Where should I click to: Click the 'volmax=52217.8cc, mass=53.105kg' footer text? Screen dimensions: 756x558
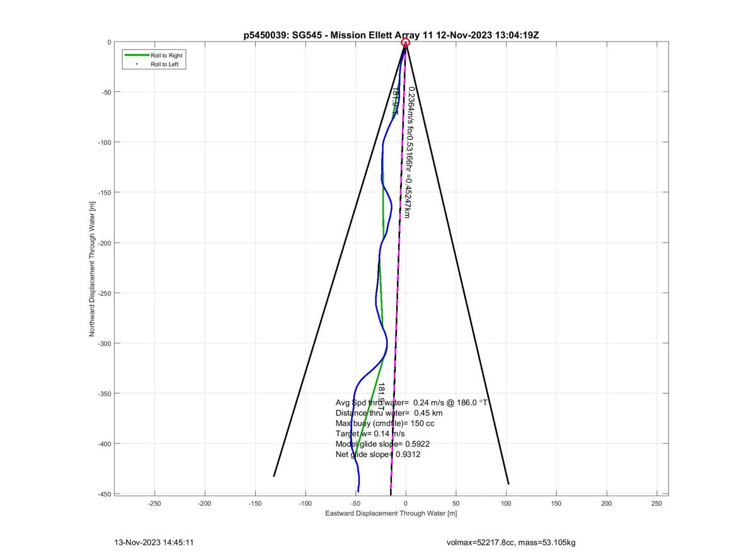click(511, 542)
